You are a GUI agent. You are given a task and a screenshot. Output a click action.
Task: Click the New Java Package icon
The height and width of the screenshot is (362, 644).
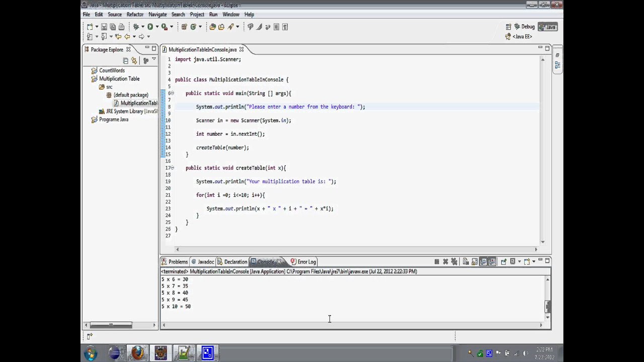click(184, 27)
